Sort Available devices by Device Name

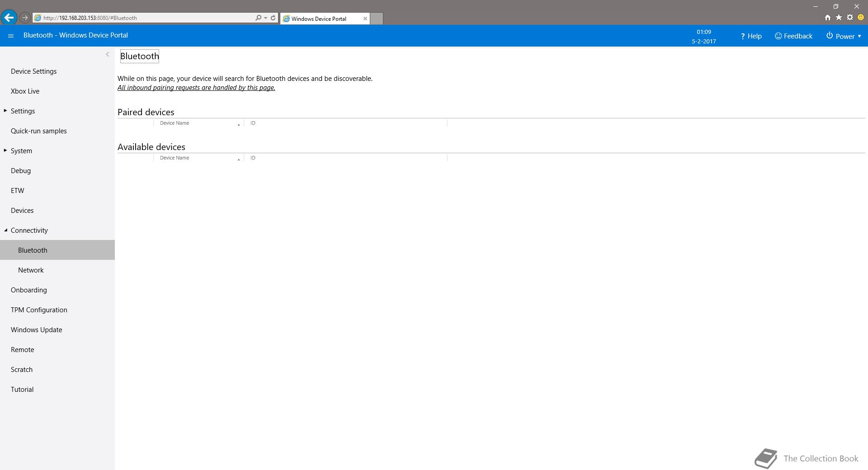(x=199, y=158)
